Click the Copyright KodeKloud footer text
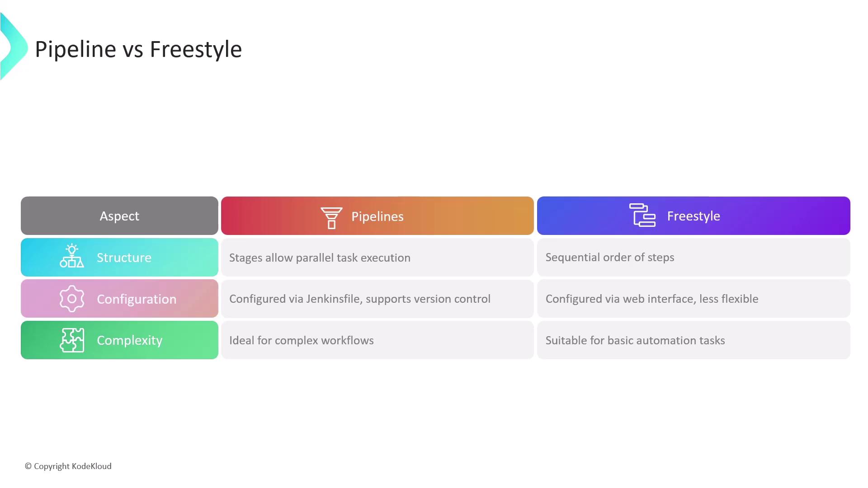The height and width of the screenshot is (488, 868). [x=68, y=466]
